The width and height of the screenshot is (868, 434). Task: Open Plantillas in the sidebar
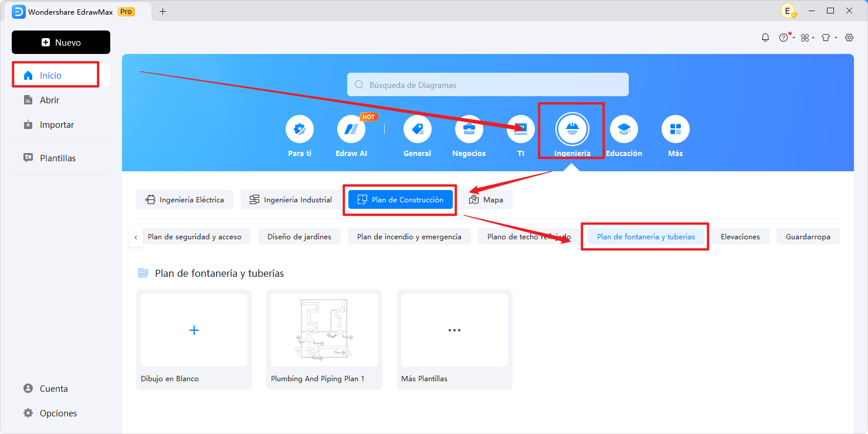tap(57, 158)
